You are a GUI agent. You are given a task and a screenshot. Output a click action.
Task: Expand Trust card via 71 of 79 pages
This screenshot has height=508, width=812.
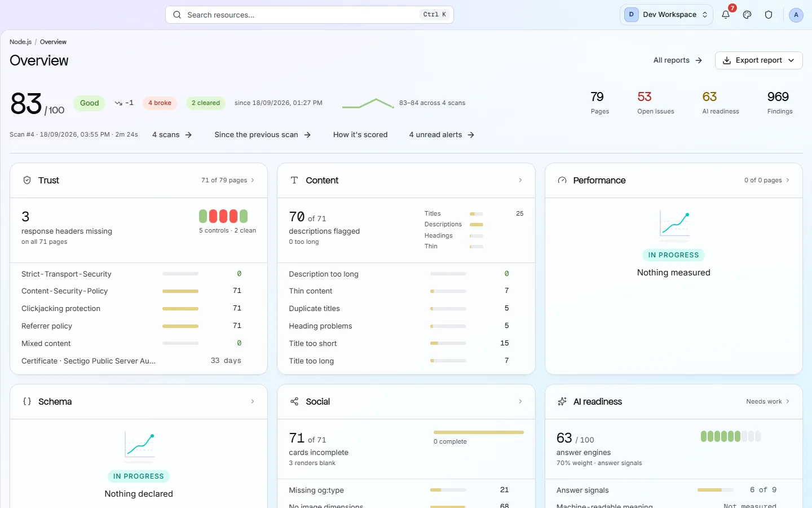[x=228, y=180]
